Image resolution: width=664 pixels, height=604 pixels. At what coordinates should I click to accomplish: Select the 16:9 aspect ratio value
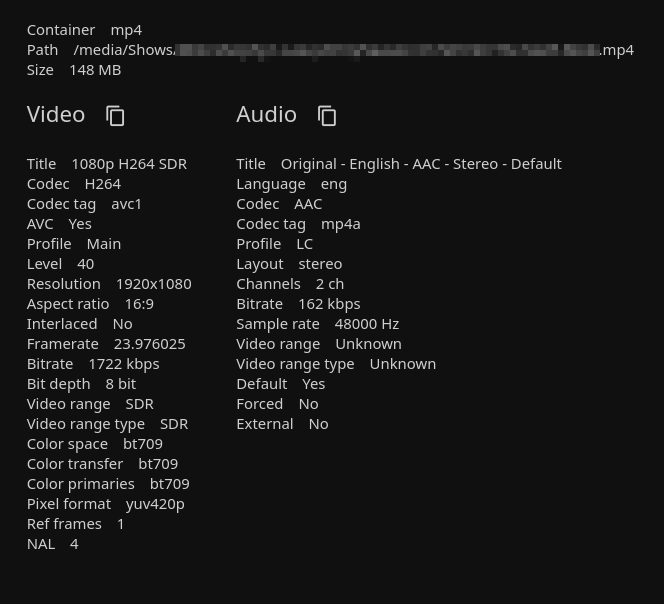pos(139,304)
